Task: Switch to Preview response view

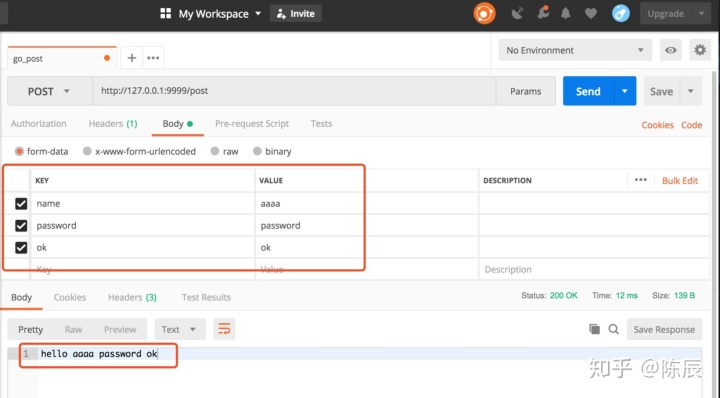Action: [x=120, y=329]
